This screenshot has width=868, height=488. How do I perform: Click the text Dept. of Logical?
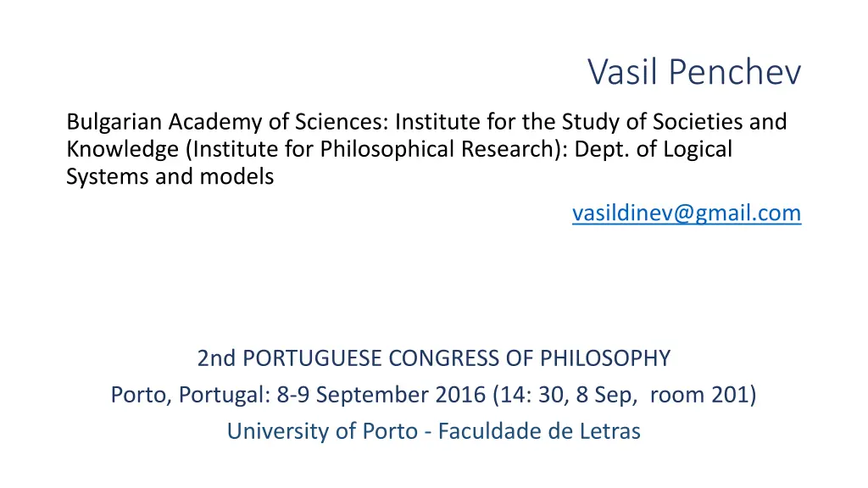[x=654, y=149]
